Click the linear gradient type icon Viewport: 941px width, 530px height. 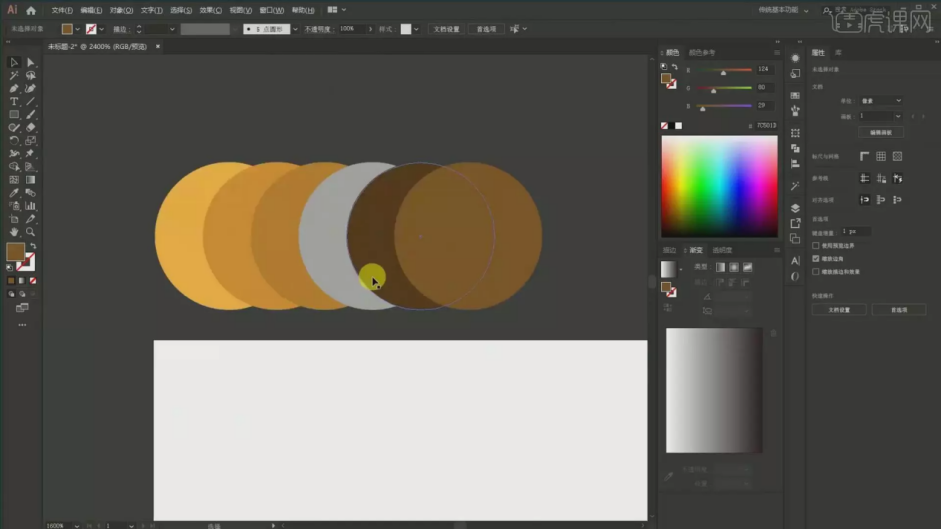(720, 267)
